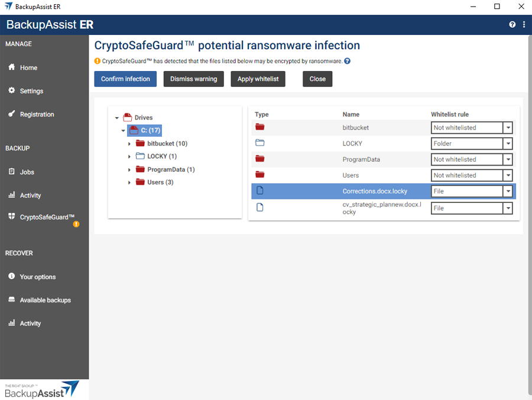Click the LOCKY outlined folder icon in tree
This screenshot has height=400, width=532.
click(x=140, y=156)
